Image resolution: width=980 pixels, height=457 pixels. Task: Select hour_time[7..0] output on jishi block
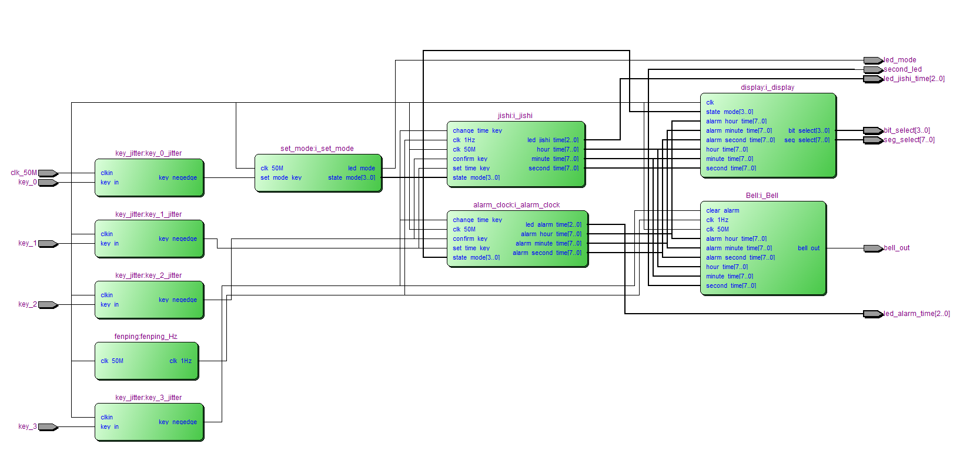[557, 150]
